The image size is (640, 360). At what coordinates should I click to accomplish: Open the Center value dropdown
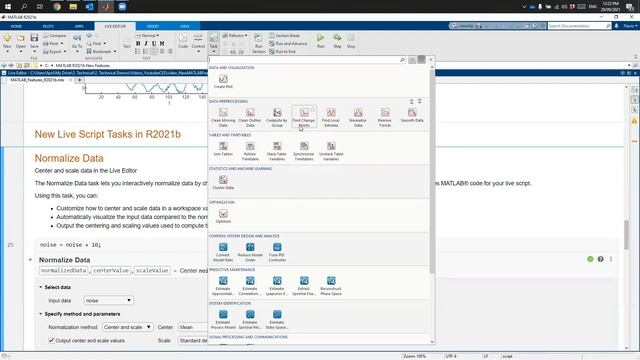(193, 327)
